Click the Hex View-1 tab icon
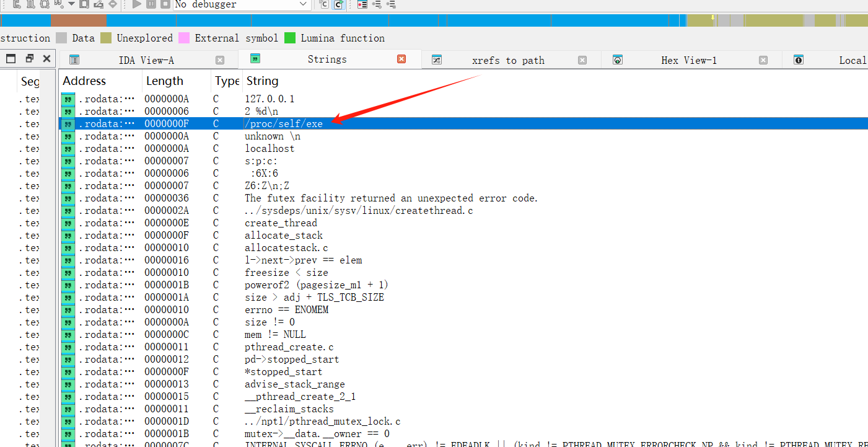This screenshot has width=868, height=447. pyautogui.click(x=617, y=60)
